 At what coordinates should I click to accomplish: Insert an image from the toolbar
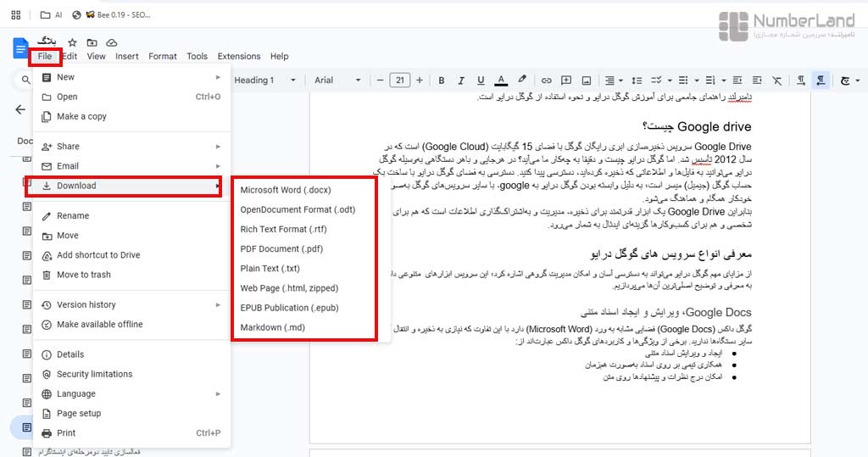[x=587, y=81]
